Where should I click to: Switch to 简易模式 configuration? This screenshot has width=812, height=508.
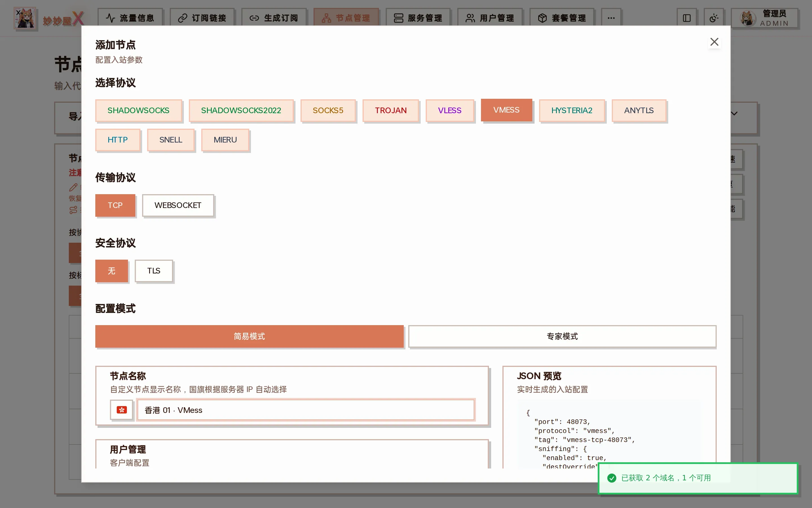coord(249,336)
